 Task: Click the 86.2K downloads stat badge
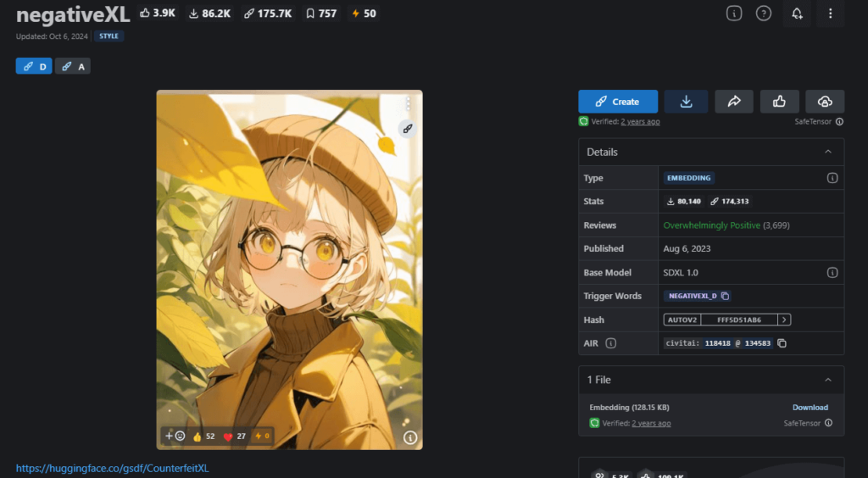pyautogui.click(x=209, y=14)
